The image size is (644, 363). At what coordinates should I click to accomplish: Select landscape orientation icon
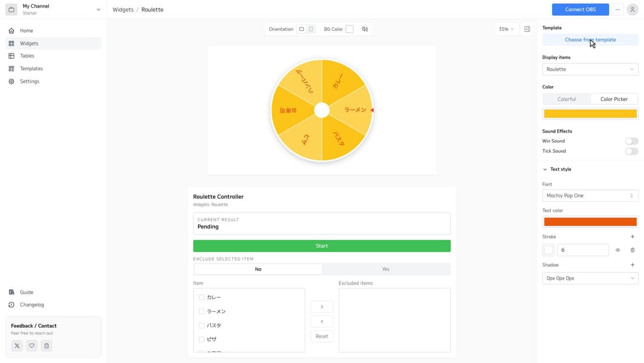click(x=302, y=29)
